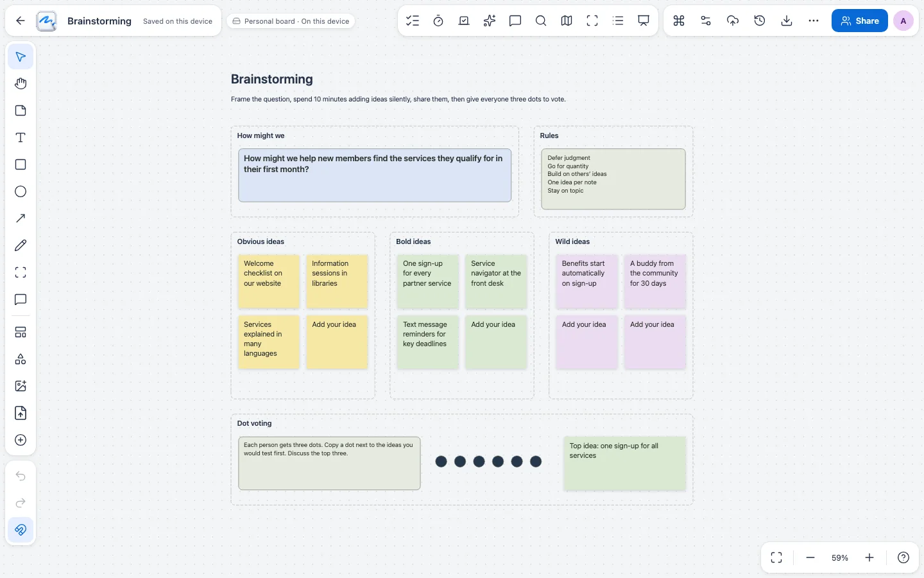Open the search magnifier icon
Viewport: 924px width, 578px height.
tap(541, 21)
